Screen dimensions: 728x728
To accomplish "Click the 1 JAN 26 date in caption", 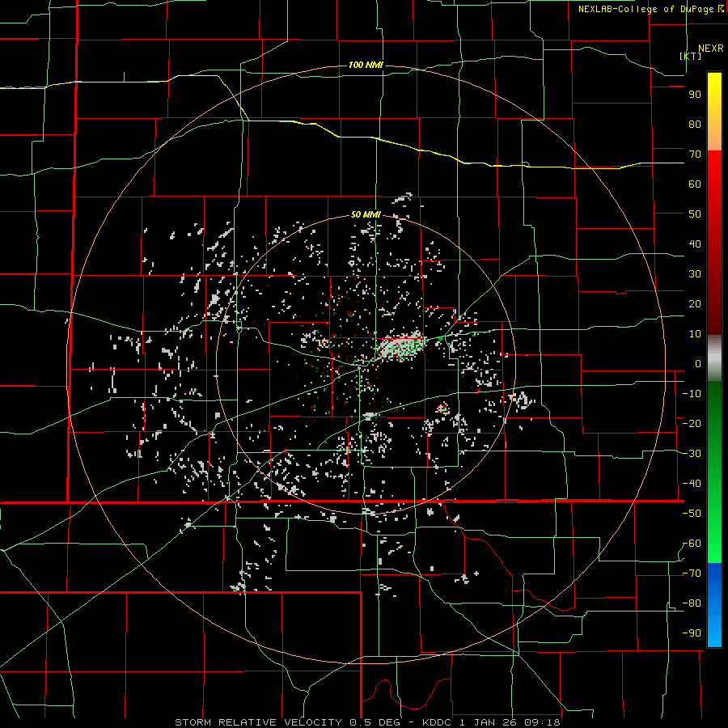I will pyautogui.click(x=488, y=722).
